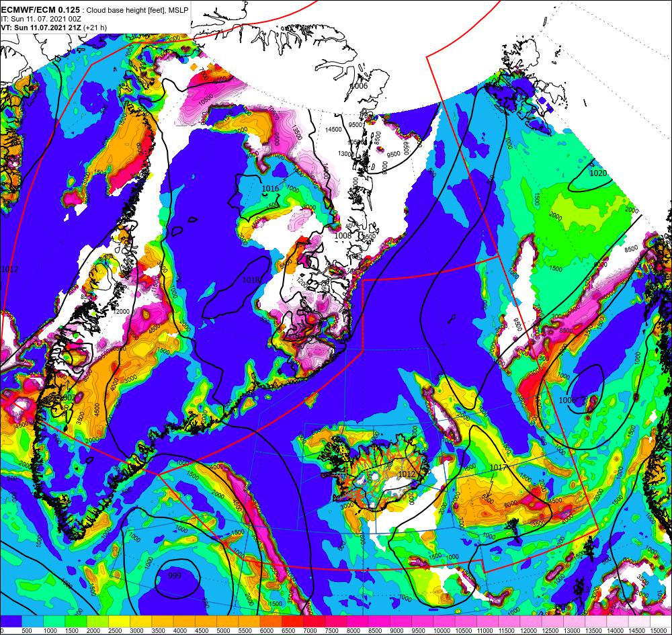Image resolution: width=672 pixels, height=635 pixels.
Task: Select the '(+21 h)' forecast offset text
Action: tap(95, 28)
